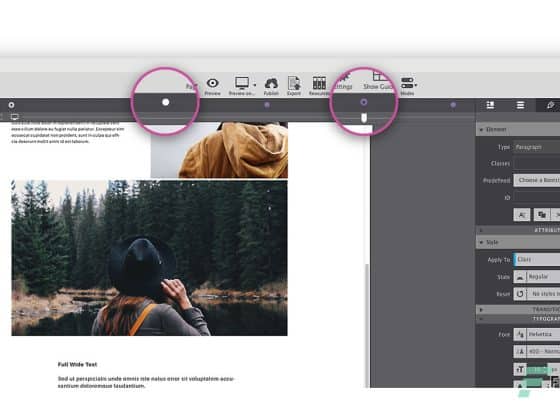Collapse the Element section triangle
Image resolution: width=560 pixels, height=420 pixels.
point(481,130)
